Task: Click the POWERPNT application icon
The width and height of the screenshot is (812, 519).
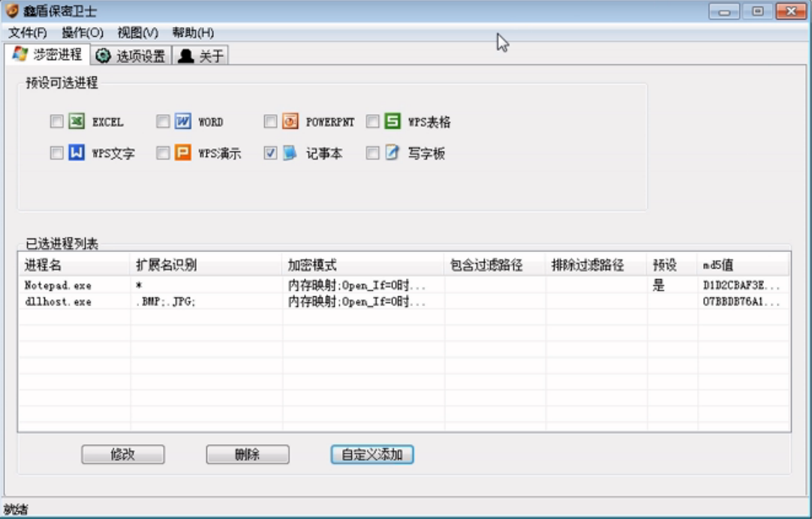Action: [290, 121]
